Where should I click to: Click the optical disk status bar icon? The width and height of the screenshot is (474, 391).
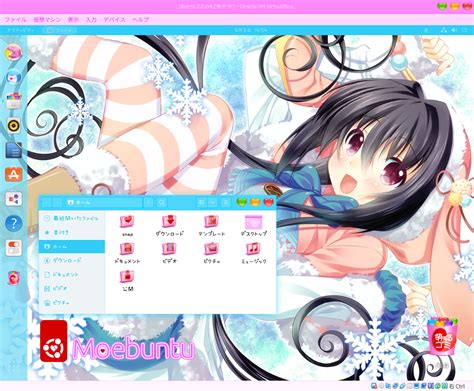381,386
